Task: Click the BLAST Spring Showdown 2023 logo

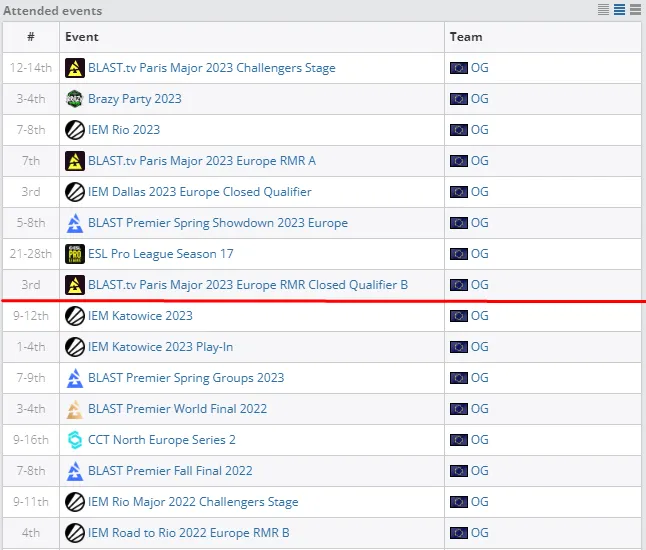Action: point(75,223)
